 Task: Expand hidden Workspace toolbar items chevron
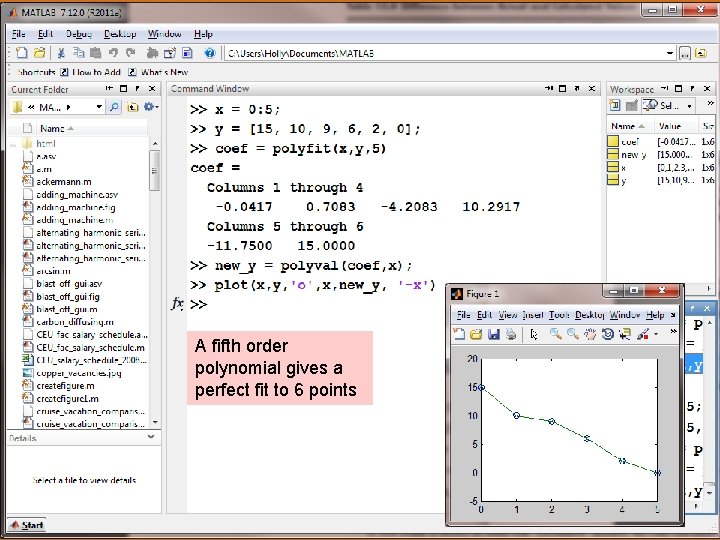tap(710, 103)
